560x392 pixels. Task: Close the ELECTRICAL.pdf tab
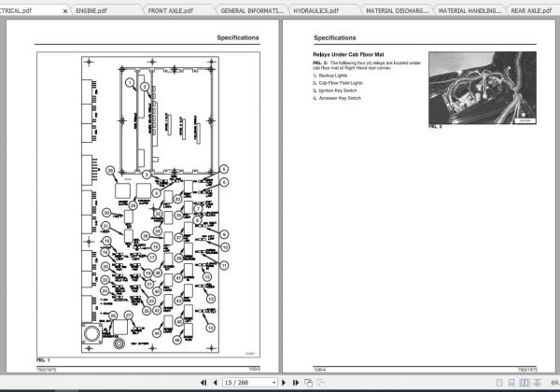coord(65,11)
